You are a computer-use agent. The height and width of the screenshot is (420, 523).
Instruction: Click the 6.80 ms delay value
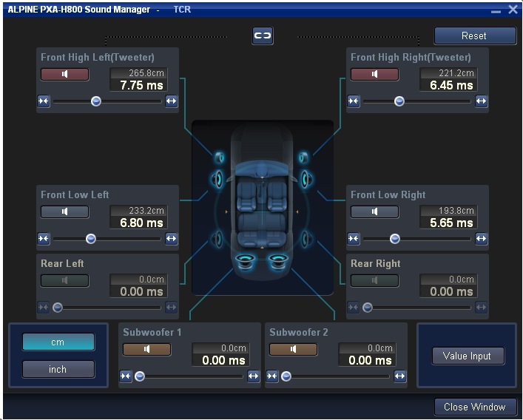142,223
